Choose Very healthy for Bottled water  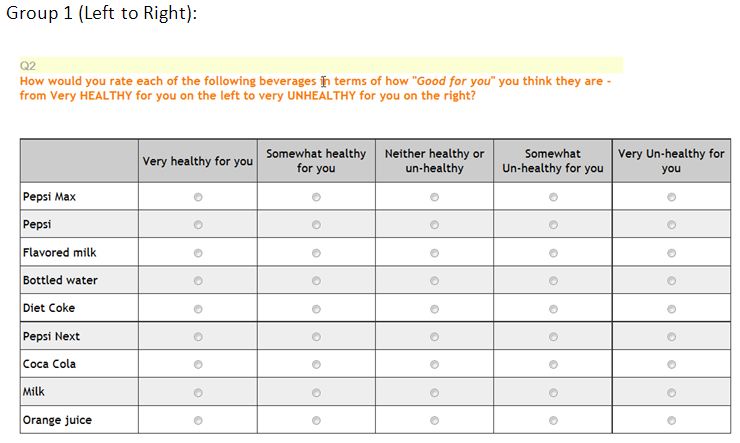198,281
